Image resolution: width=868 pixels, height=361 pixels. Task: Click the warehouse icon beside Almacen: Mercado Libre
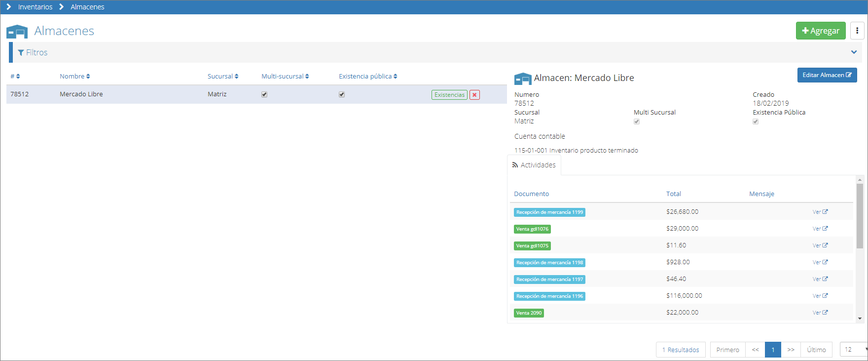523,79
